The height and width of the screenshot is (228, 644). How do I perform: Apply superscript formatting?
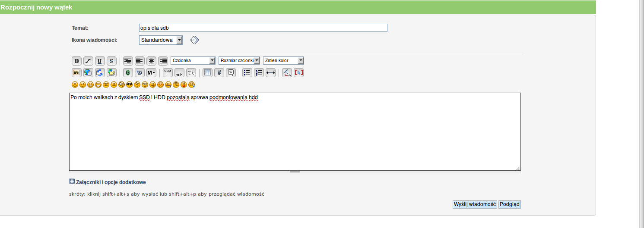pyautogui.click(x=168, y=72)
